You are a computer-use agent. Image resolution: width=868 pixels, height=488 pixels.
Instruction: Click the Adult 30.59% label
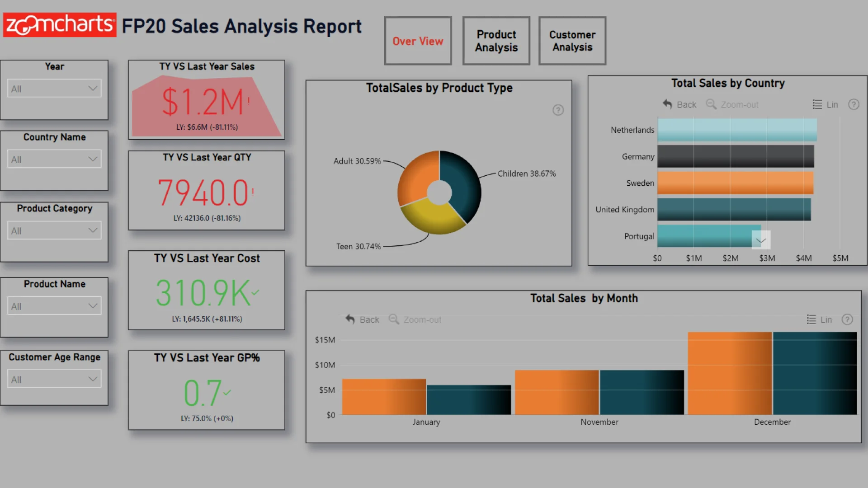click(x=357, y=161)
